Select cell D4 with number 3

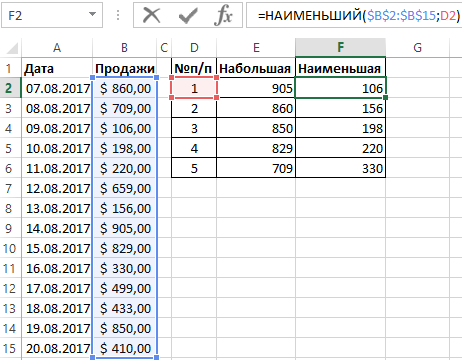[x=194, y=128]
